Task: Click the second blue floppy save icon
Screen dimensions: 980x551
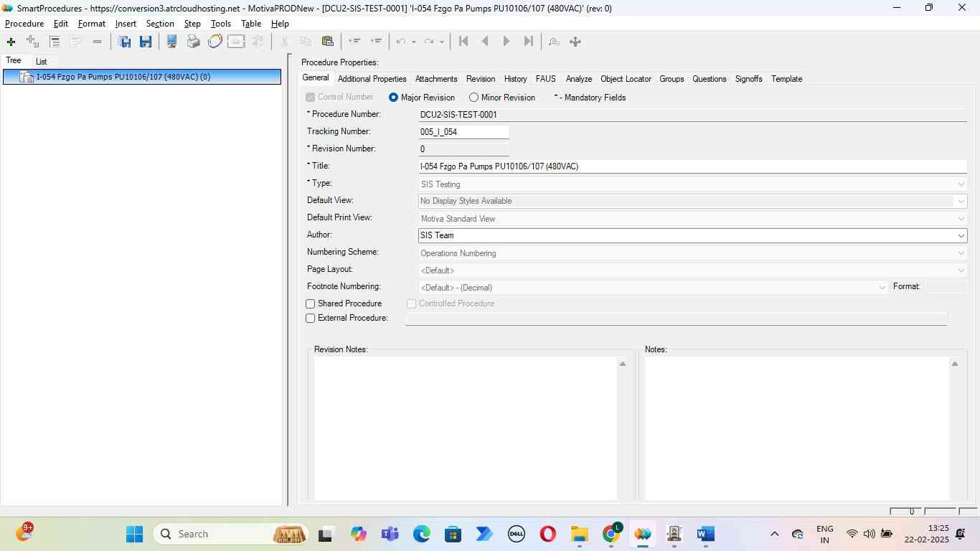Action: [x=146, y=42]
